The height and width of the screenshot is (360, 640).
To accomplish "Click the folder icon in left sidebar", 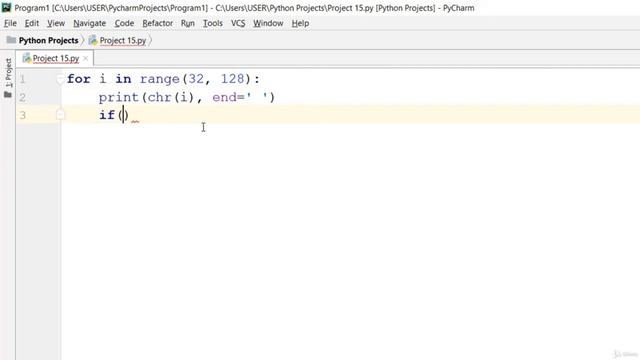I will point(8,95).
